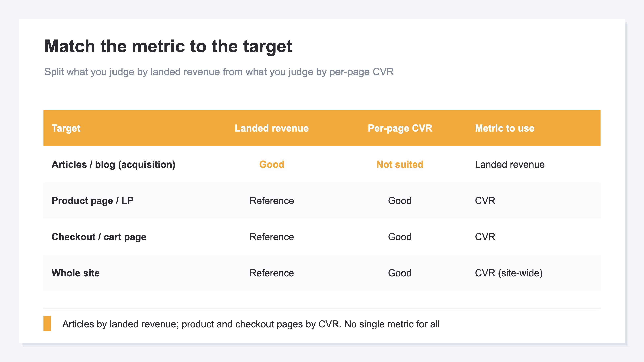
Task: Click the subtitle starting 'Split what you judge'
Action: click(x=219, y=72)
